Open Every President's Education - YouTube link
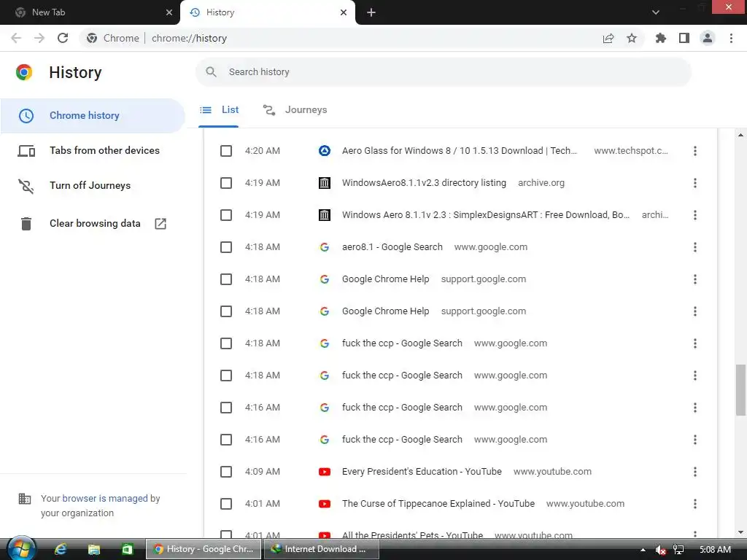The width and height of the screenshot is (747, 560). (422, 472)
